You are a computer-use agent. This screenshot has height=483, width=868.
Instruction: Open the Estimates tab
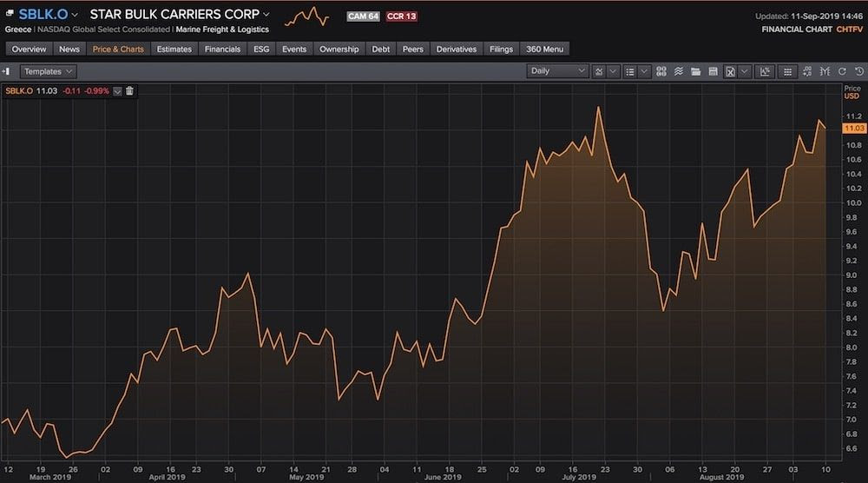pos(174,50)
